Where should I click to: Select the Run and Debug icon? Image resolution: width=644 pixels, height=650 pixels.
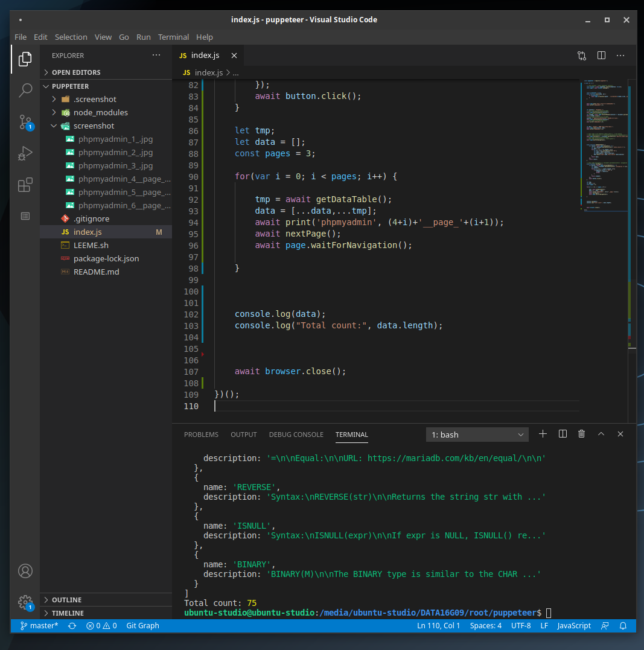click(25, 153)
